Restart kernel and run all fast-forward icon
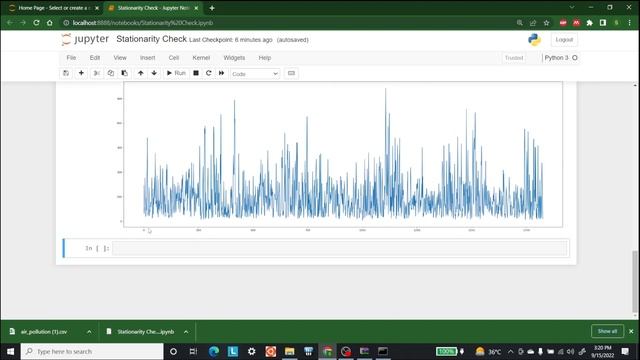Viewport: 640px width, 360px height. 222,73
